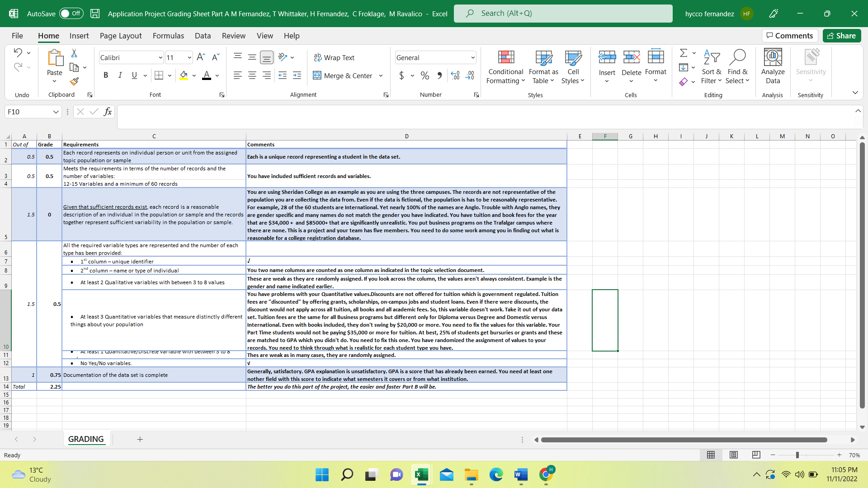Open the Comments pane
868x488 pixels.
click(x=789, y=36)
